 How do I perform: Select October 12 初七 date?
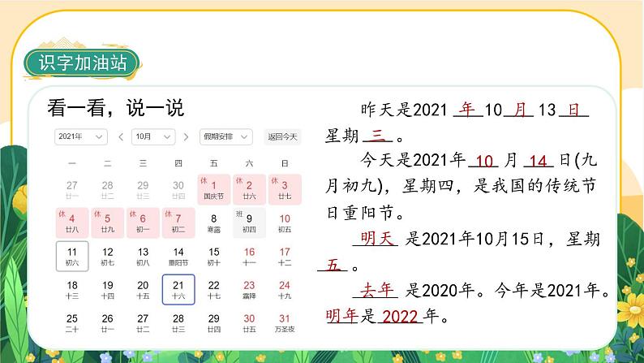coord(108,256)
